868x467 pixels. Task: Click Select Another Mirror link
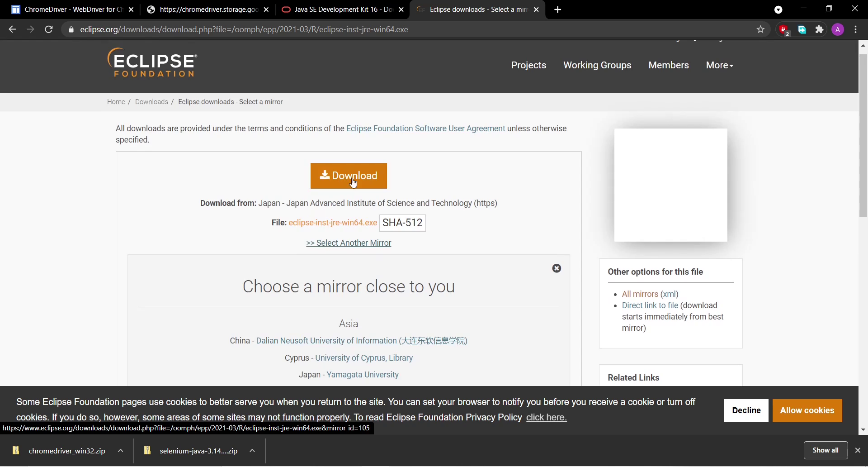click(349, 243)
